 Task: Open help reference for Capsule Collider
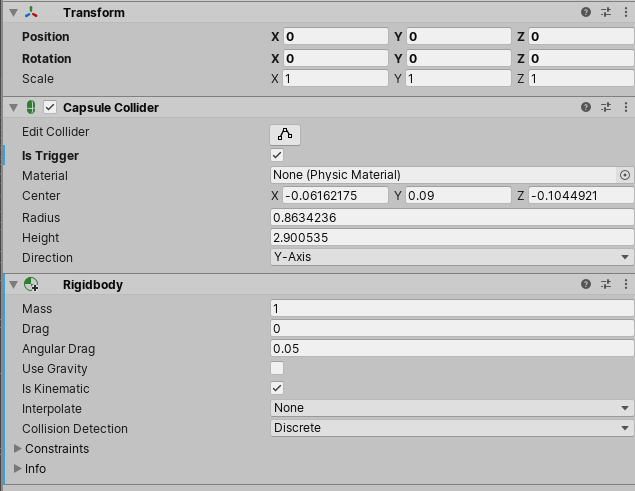click(x=587, y=107)
